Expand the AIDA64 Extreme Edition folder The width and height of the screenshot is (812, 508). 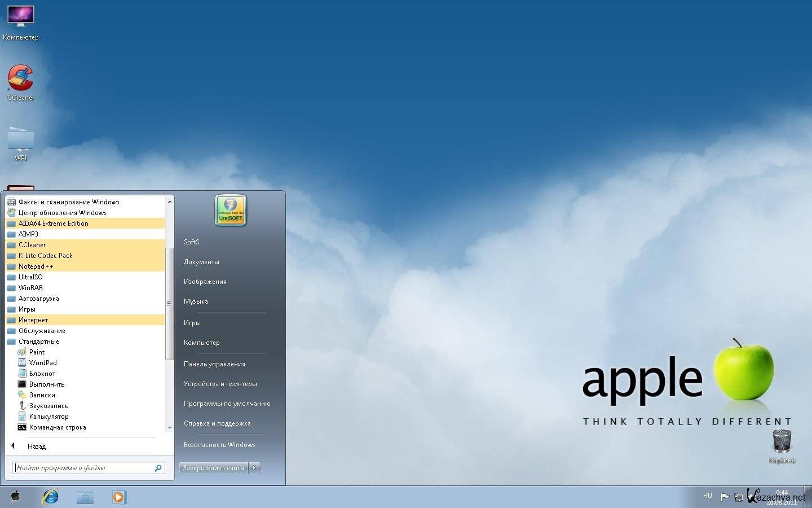coord(85,224)
